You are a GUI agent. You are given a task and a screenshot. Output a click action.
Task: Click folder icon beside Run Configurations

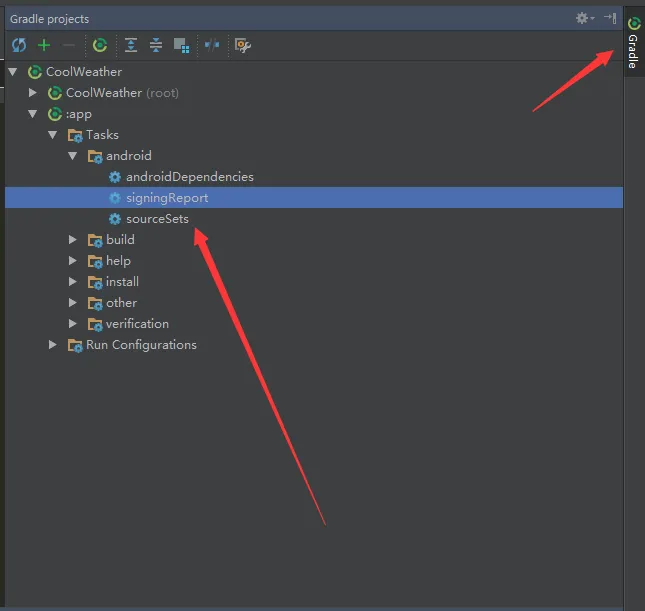pyautogui.click(x=75, y=346)
